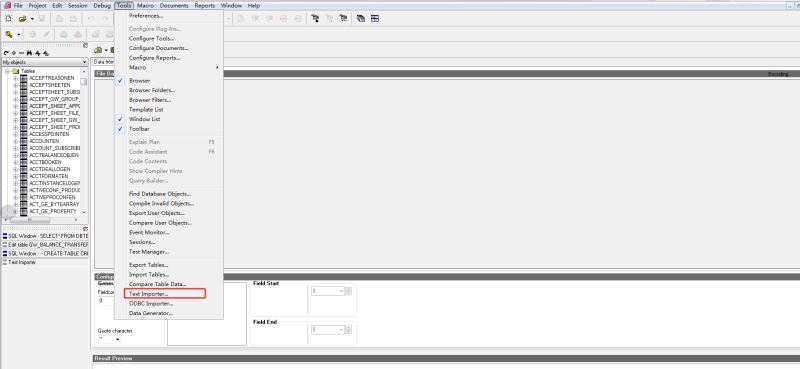800x369 pixels.
Task: Open the My objects filter dropdown
Action: click(84, 62)
